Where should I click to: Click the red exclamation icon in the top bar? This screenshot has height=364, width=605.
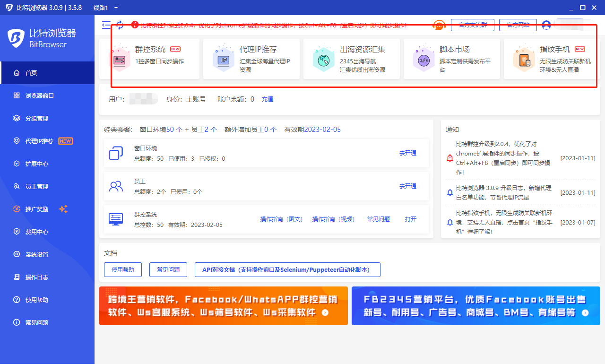pyautogui.click(x=135, y=25)
